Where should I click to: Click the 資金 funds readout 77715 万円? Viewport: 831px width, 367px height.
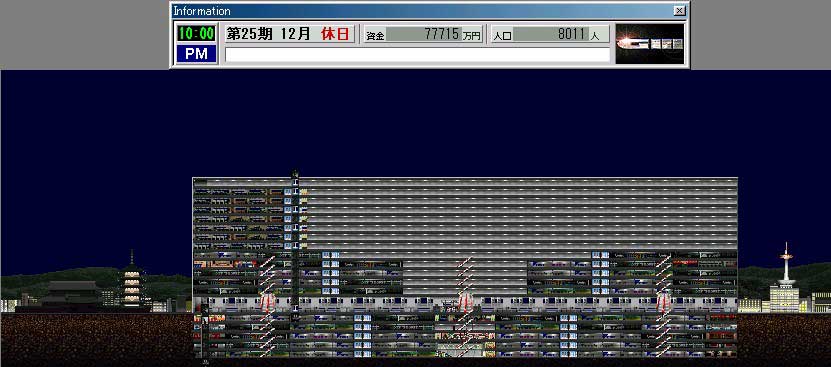(x=423, y=34)
